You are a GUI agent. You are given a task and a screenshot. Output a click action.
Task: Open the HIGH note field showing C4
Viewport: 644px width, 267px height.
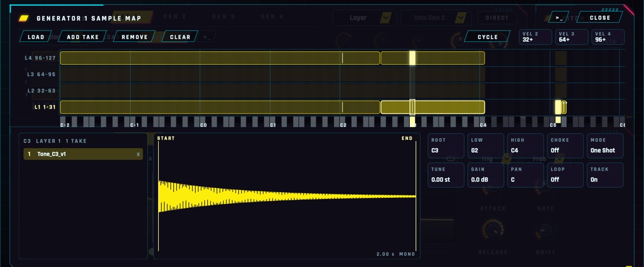tap(526, 146)
